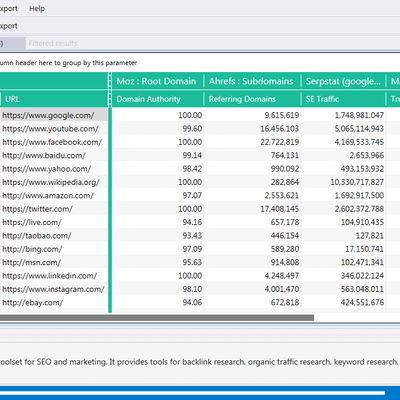Select the https://www.instagram.com/ URL
The width and height of the screenshot is (400, 400).
pyautogui.click(x=53, y=289)
